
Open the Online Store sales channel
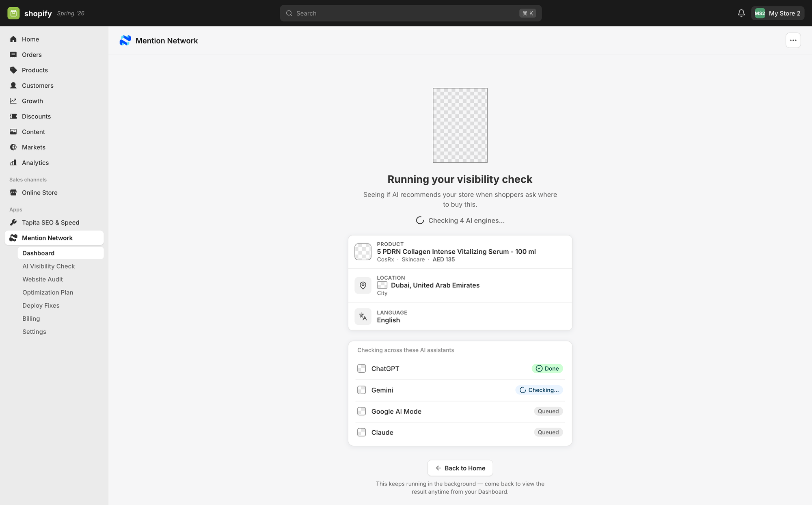pyautogui.click(x=54, y=193)
